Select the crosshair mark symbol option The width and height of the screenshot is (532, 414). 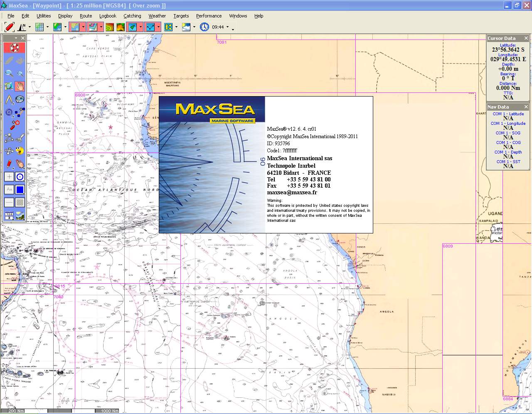click(x=9, y=176)
